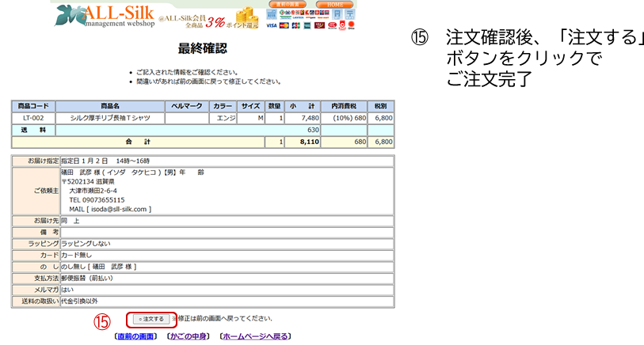
Task: Click the phone number TEL 09073655115
Action: click(97, 200)
